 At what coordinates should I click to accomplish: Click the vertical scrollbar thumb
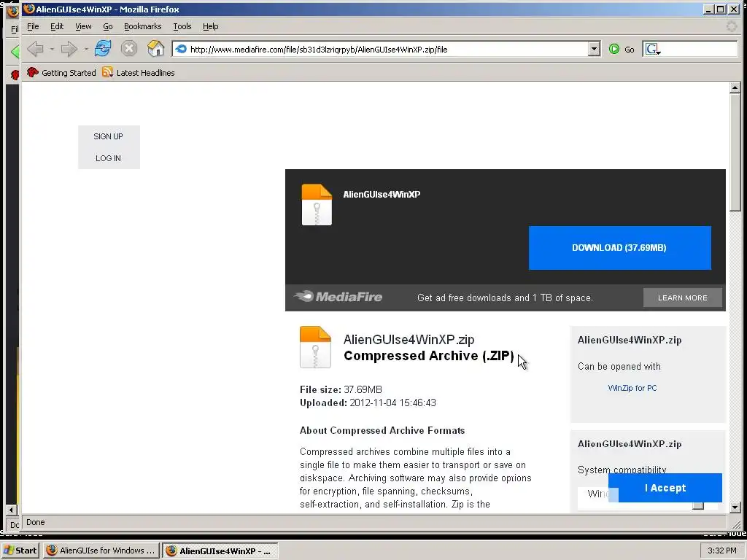tap(735, 152)
